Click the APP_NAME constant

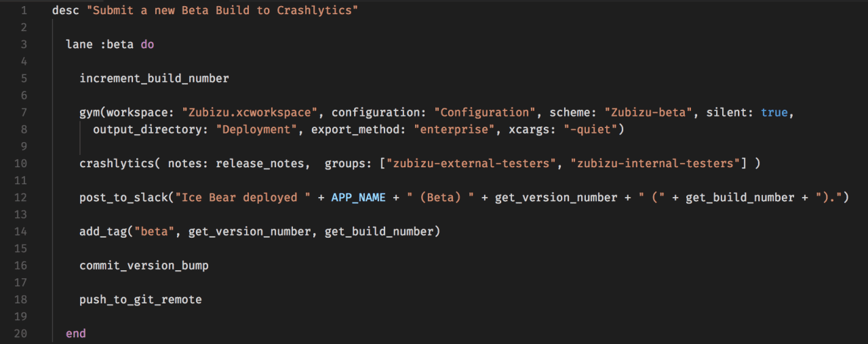tap(358, 198)
